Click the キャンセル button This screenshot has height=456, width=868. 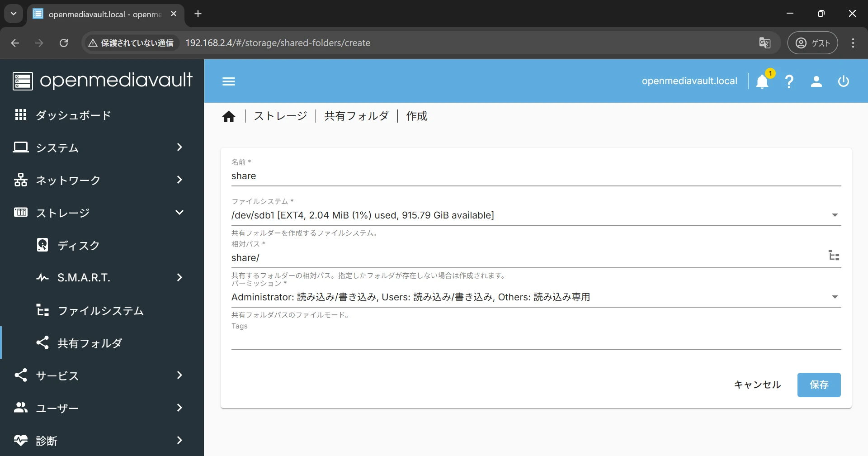click(757, 385)
